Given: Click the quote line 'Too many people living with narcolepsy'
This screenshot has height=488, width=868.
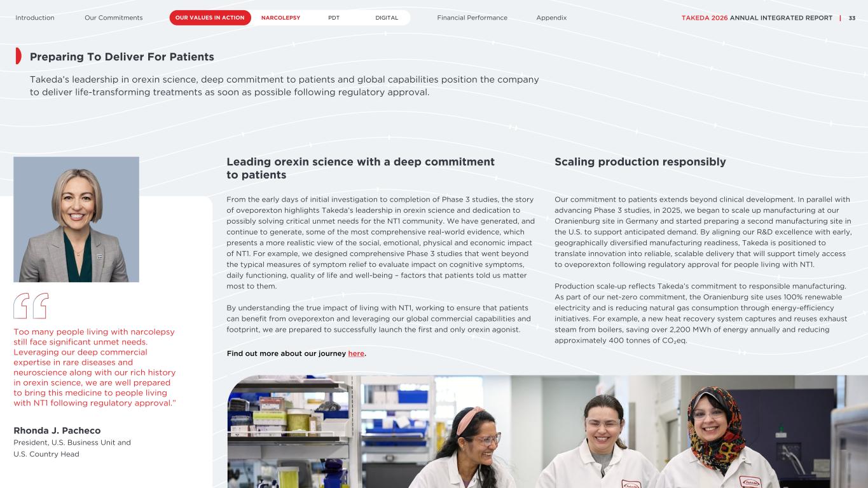Looking at the screenshot, I should point(94,332).
